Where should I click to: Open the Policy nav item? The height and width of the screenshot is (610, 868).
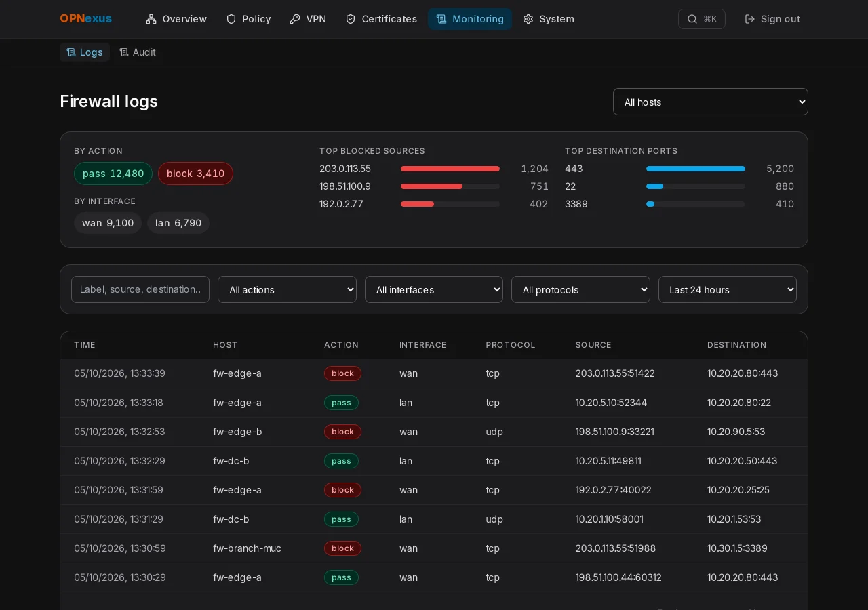pos(248,19)
